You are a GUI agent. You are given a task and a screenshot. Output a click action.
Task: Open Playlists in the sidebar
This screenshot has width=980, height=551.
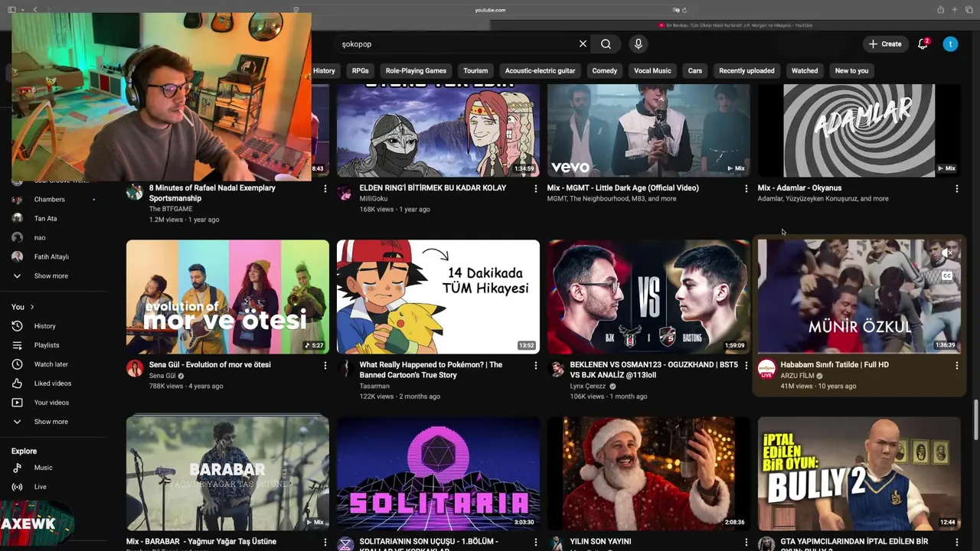click(x=47, y=345)
